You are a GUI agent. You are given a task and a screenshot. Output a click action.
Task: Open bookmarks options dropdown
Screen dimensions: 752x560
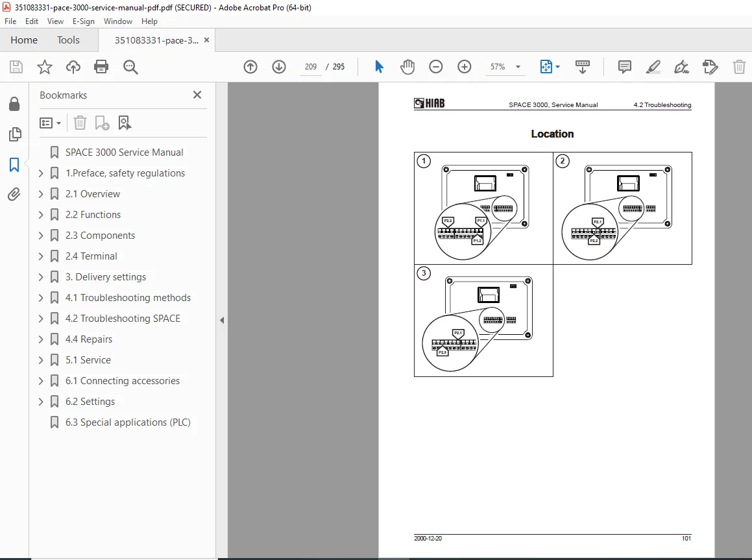pyautogui.click(x=51, y=123)
